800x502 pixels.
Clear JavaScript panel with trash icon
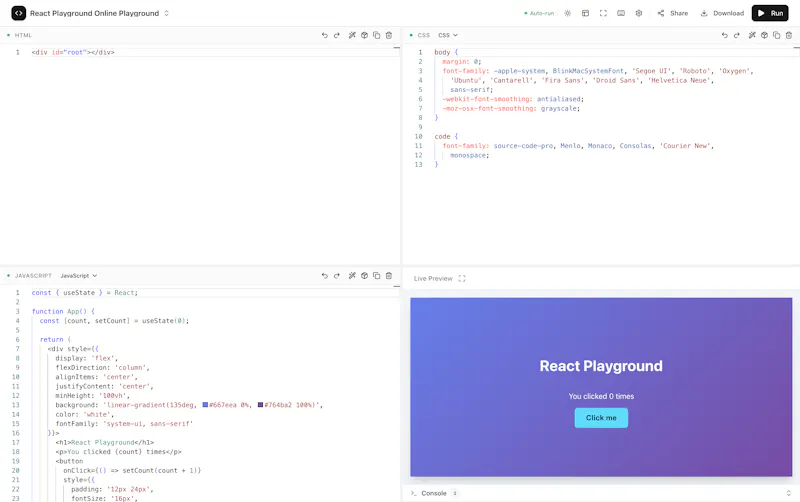point(389,275)
